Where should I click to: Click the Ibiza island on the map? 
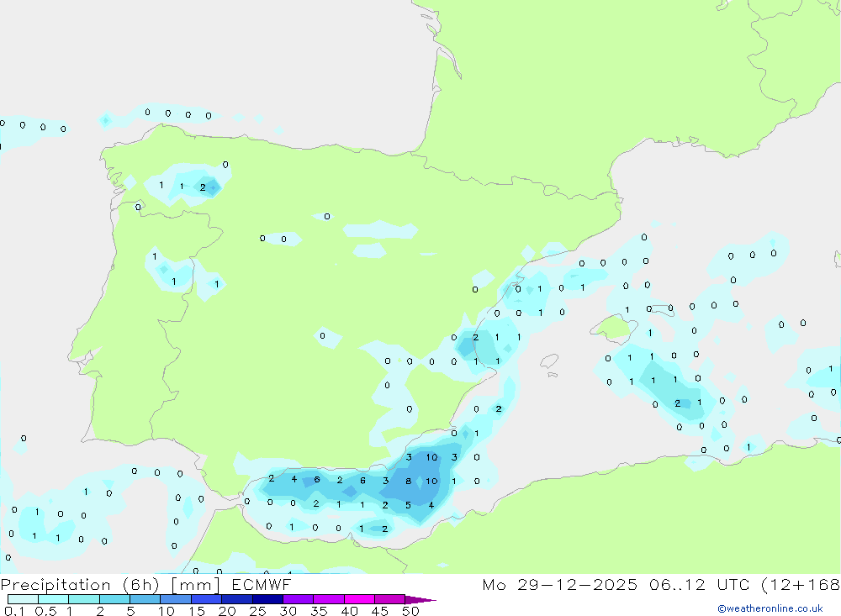[x=549, y=361]
